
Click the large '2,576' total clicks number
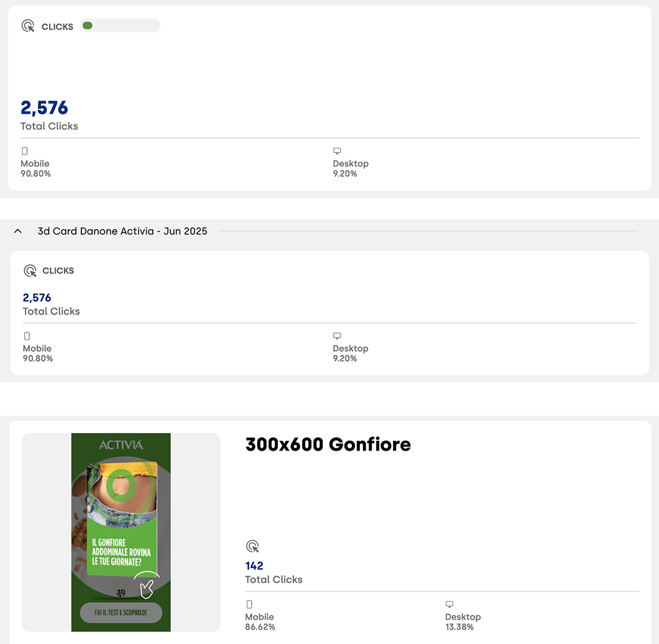tap(44, 108)
